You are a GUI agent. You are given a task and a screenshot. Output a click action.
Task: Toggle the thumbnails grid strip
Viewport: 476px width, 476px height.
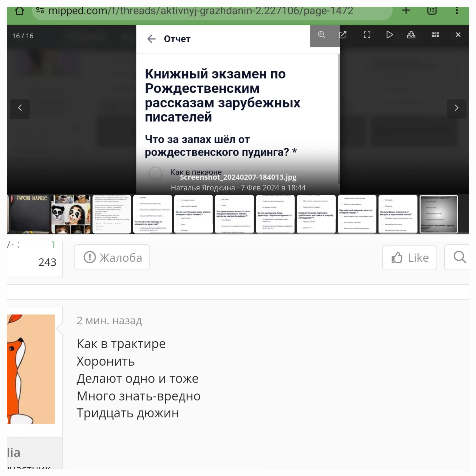click(x=435, y=35)
